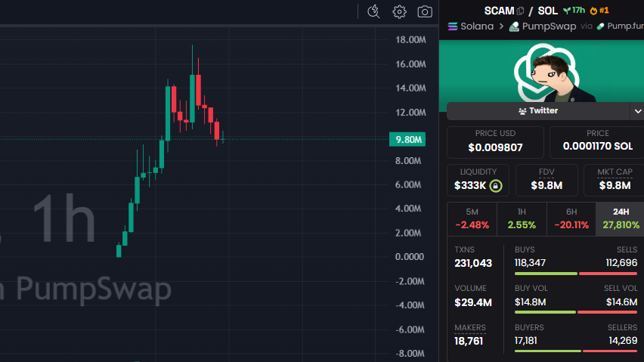Click the PumpSwap DEX logo icon
The image size is (644, 362).
pyautogui.click(x=514, y=26)
